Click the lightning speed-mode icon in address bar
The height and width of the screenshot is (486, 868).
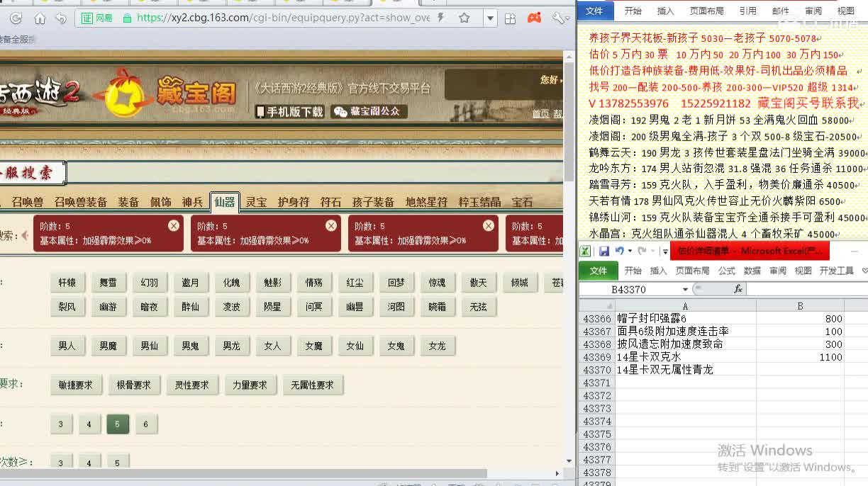coord(441,18)
